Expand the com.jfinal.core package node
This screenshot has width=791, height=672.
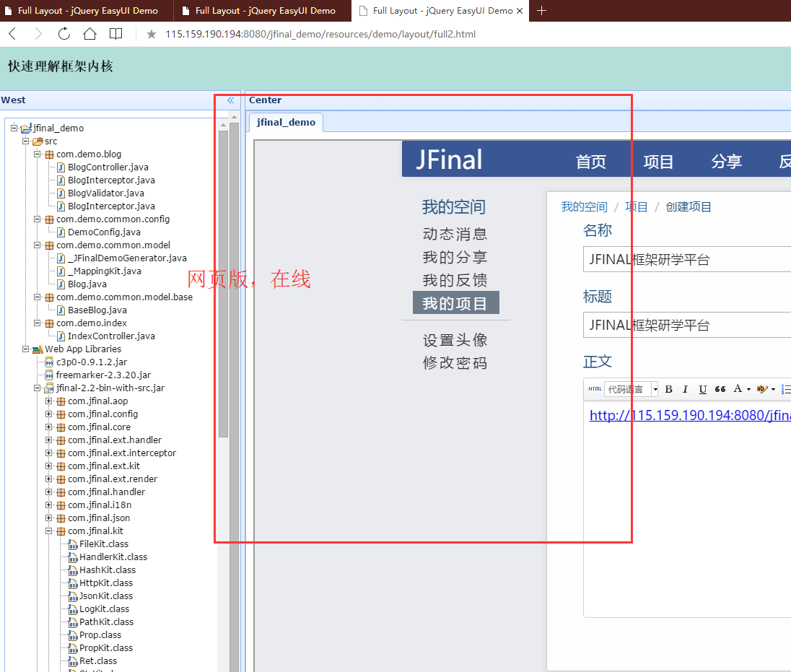pyautogui.click(x=49, y=427)
